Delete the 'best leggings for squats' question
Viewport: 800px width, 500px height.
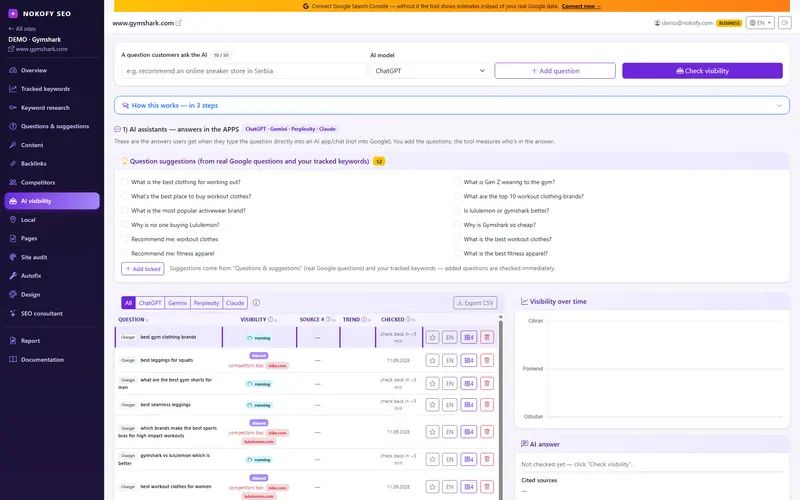tap(487, 360)
